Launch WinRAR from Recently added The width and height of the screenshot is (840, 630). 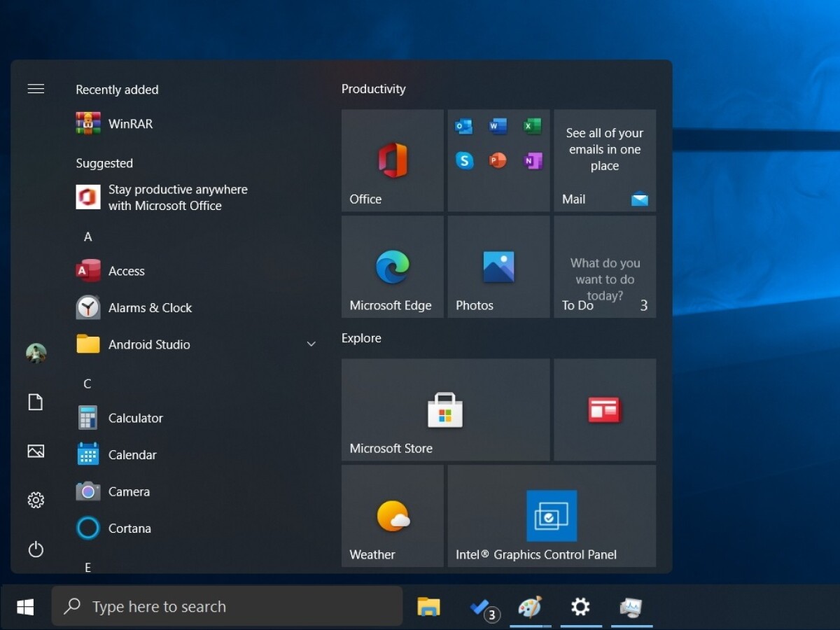(130, 124)
